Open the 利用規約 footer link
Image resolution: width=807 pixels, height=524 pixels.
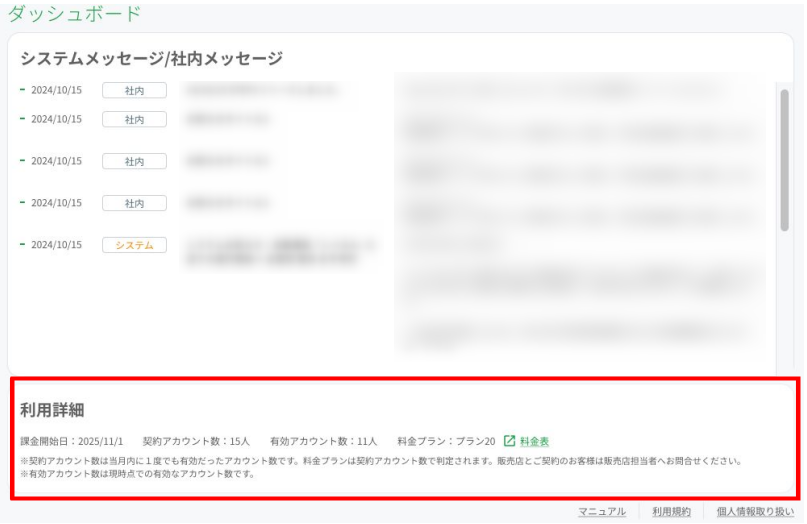(x=671, y=512)
